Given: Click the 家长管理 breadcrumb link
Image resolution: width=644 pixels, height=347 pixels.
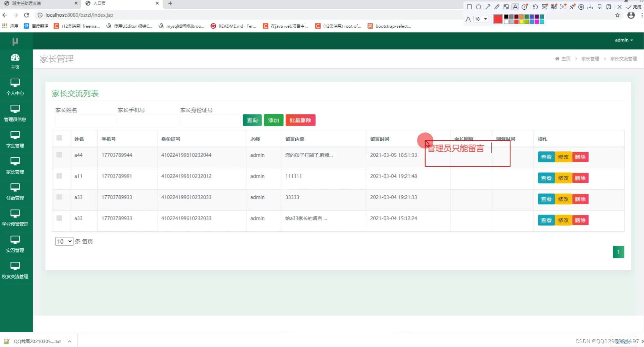Looking at the screenshot, I should coord(590,59).
